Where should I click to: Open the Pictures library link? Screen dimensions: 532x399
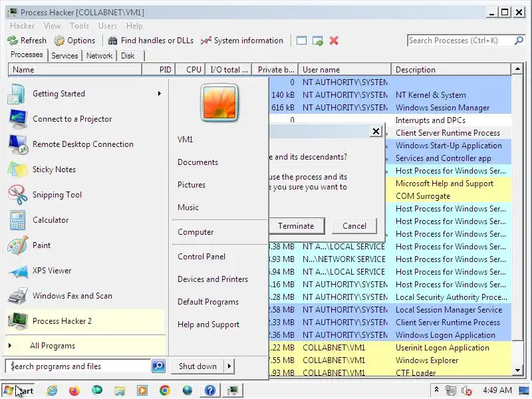pyautogui.click(x=192, y=185)
